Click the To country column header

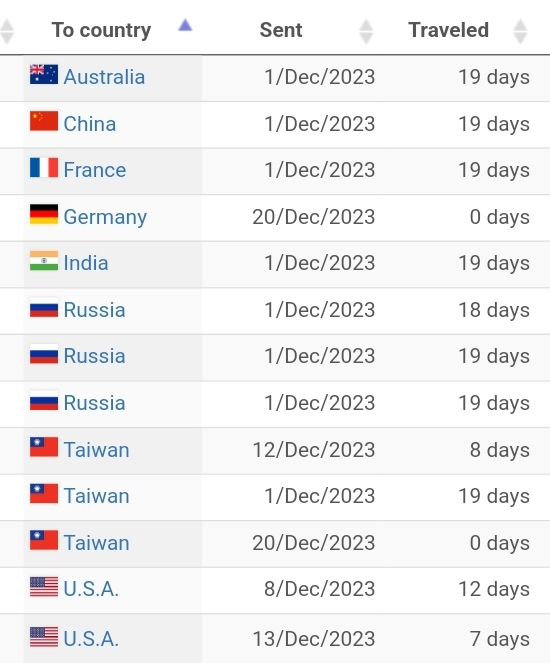point(101,30)
